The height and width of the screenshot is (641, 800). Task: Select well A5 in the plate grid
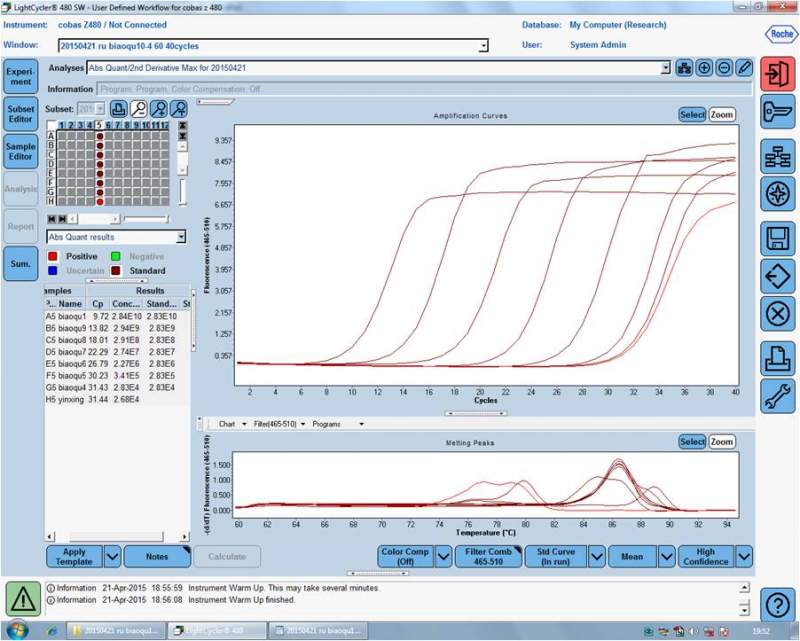pos(100,136)
